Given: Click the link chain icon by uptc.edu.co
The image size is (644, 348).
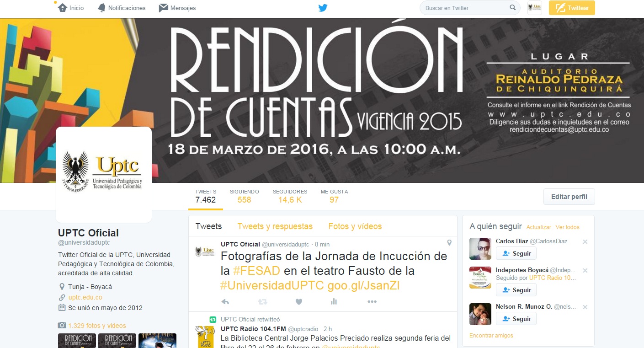Looking at the screenshot, I should 62,297.
